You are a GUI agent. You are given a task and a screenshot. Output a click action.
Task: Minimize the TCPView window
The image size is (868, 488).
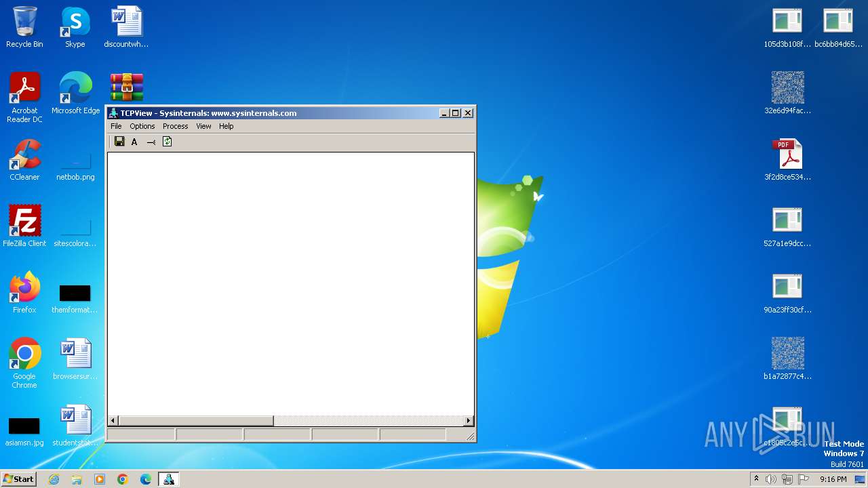(x=445, y=113)
